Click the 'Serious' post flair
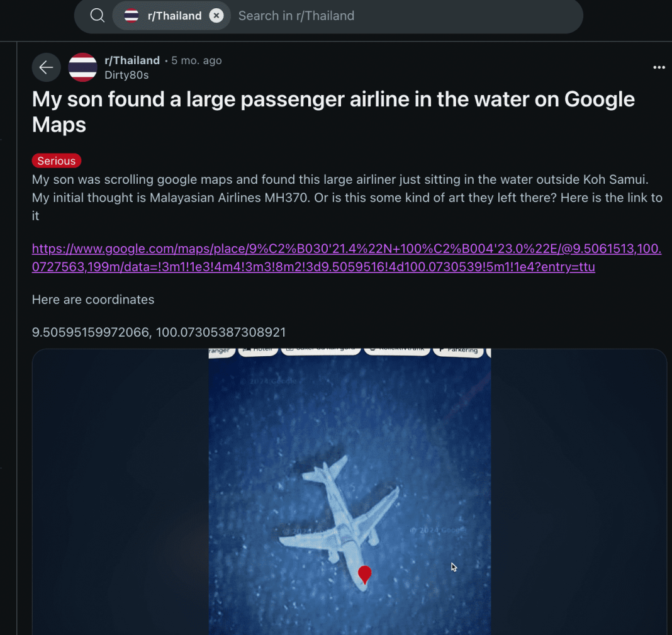The height and width of the screenshot is (635, 672). point(56,160)
